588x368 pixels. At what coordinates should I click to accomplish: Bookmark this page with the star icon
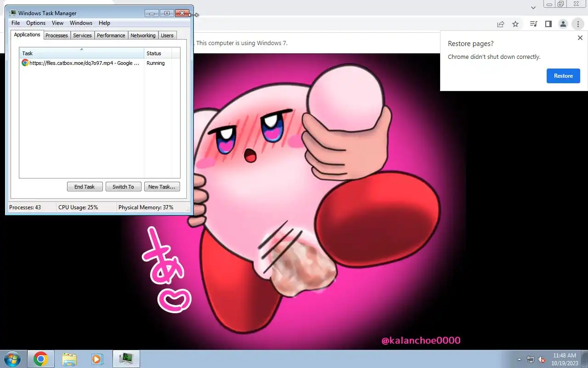tap(515, 24)
